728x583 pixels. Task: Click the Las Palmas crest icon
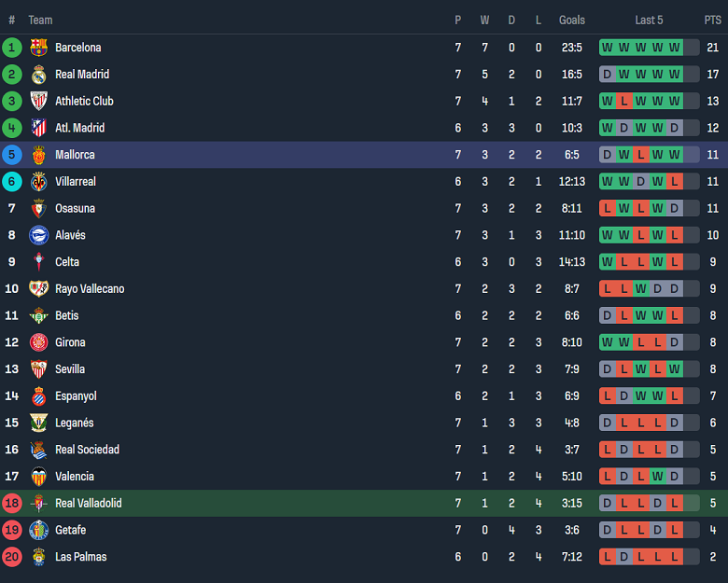(38, 557)
